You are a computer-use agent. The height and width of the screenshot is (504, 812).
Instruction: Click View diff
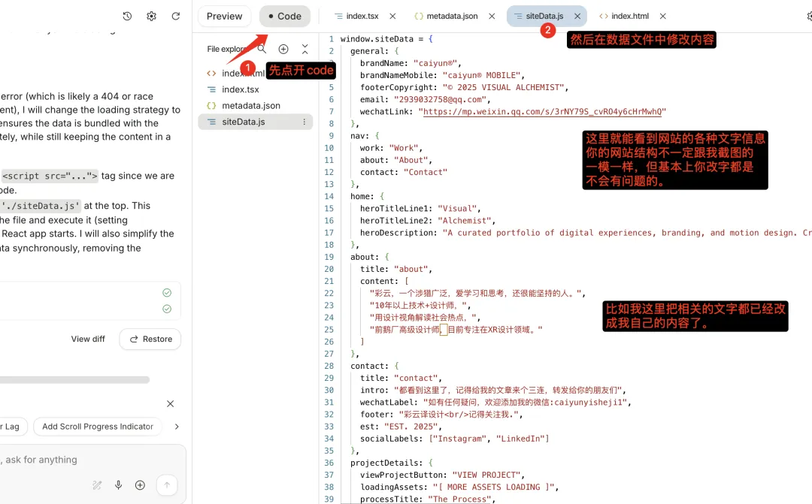(x=88, y=339)
